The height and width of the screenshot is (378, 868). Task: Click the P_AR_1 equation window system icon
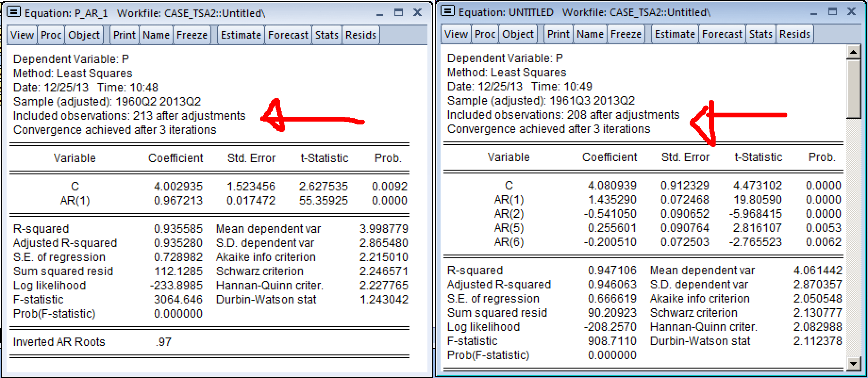tap(14, 12)
